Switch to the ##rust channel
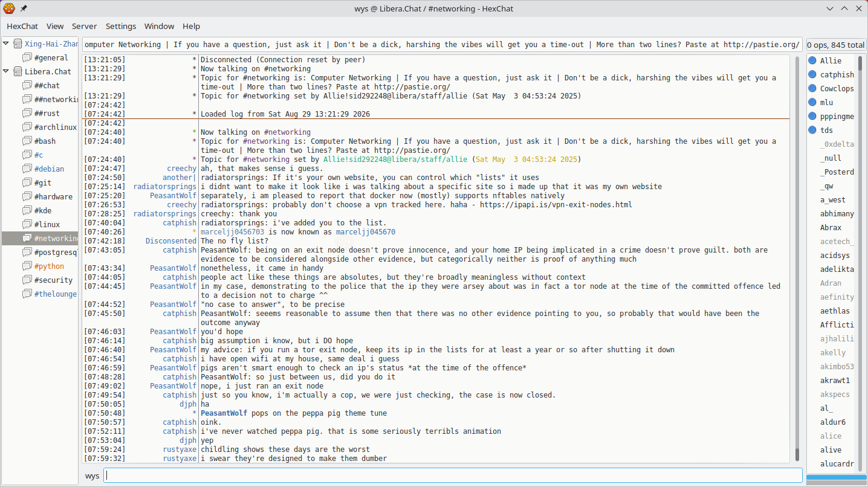The image size is (868, 487). (x=47, y=113)
